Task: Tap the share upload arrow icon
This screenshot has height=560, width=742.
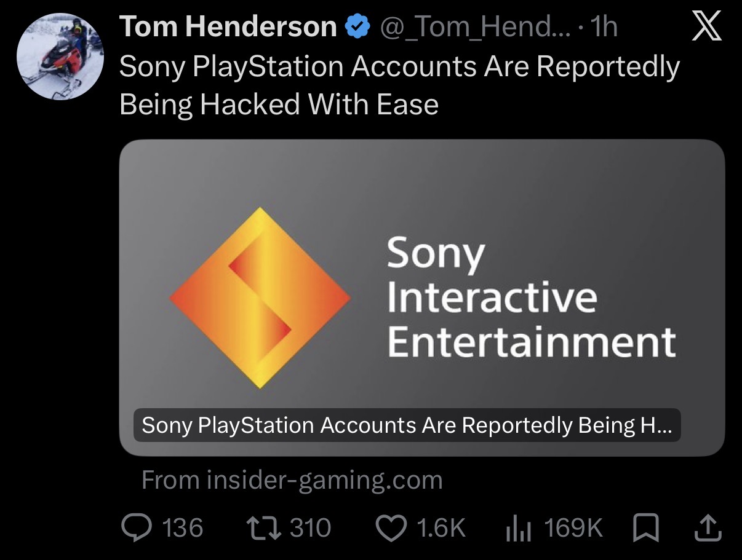Action: click(x=708, y=528)
